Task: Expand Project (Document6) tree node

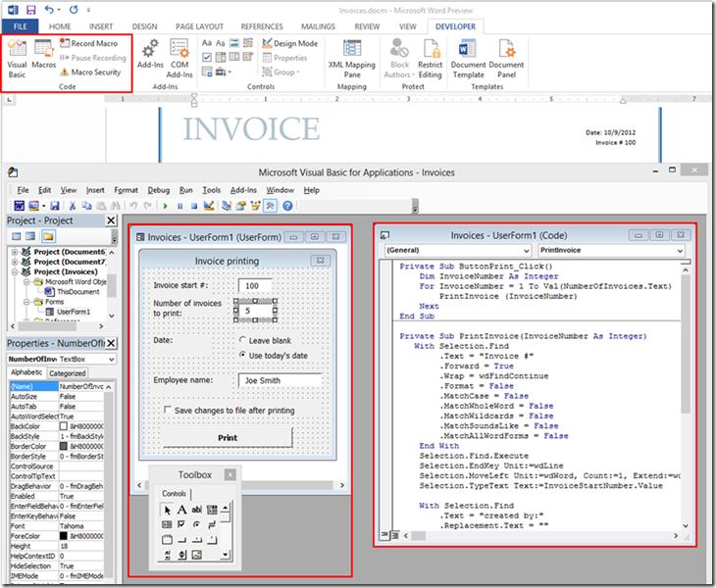Action: click(15, 252)
